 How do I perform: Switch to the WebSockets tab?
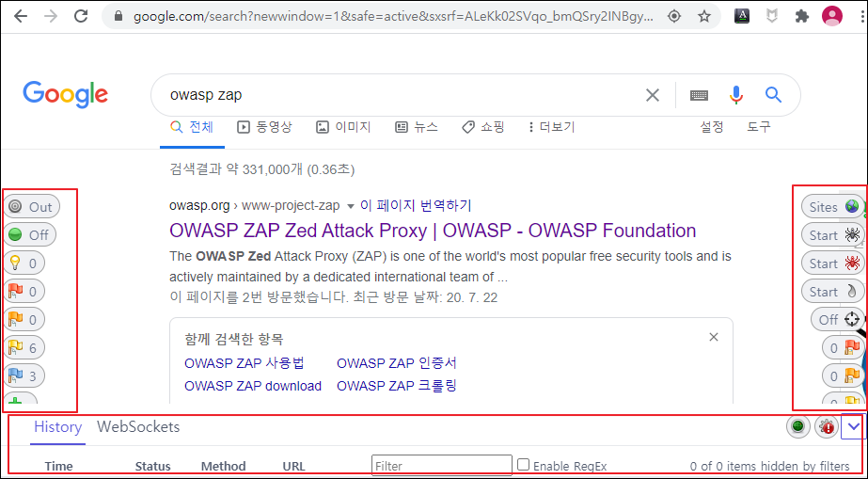pos(138,427)
